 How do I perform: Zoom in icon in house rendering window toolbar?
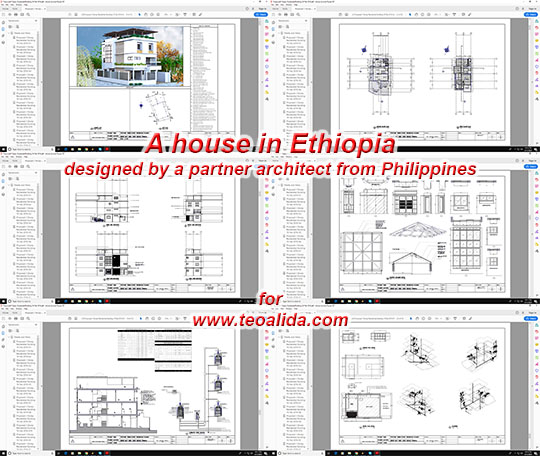click(158, 14)
